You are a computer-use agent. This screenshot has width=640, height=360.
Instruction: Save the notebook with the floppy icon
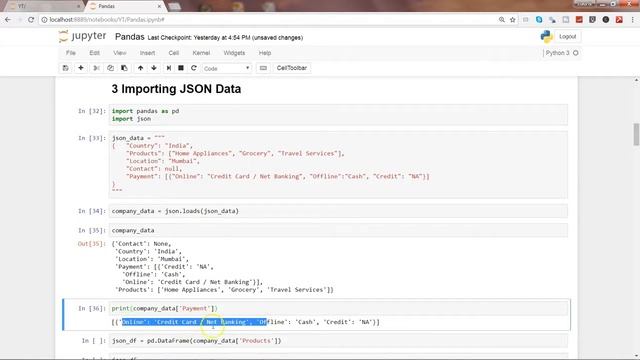[65, 68]
